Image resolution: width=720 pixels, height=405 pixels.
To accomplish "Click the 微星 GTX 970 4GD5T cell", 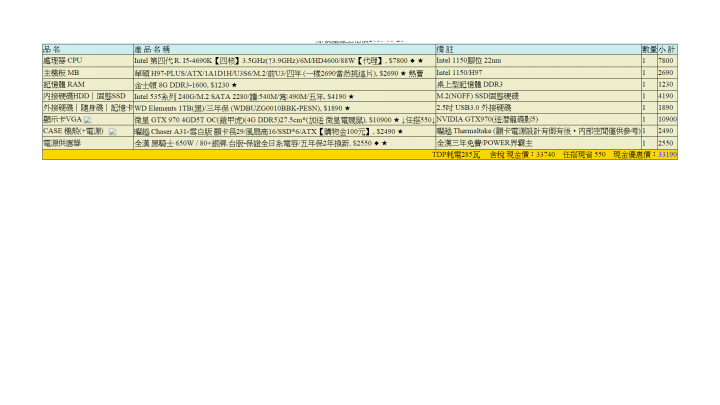I will pos(284,120).
